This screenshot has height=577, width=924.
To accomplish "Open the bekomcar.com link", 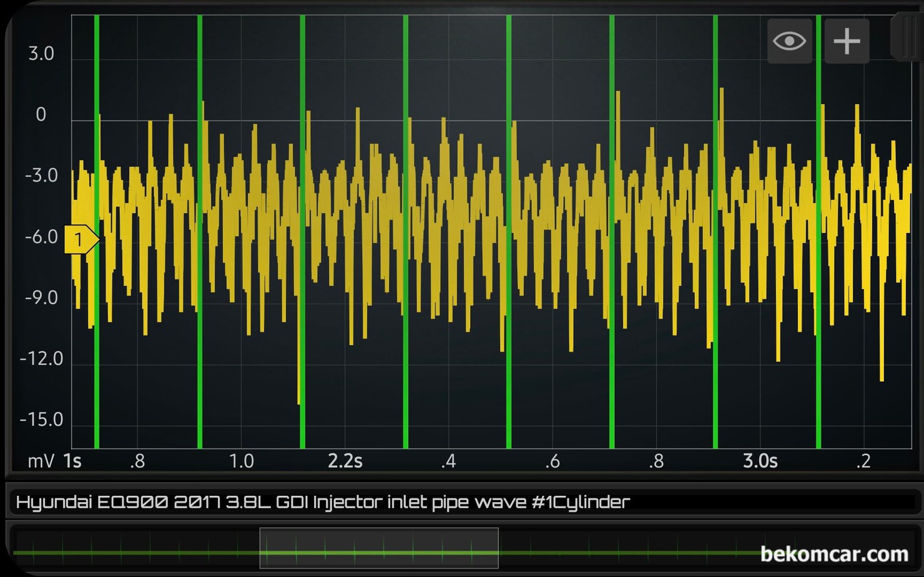I will (835, 553).
